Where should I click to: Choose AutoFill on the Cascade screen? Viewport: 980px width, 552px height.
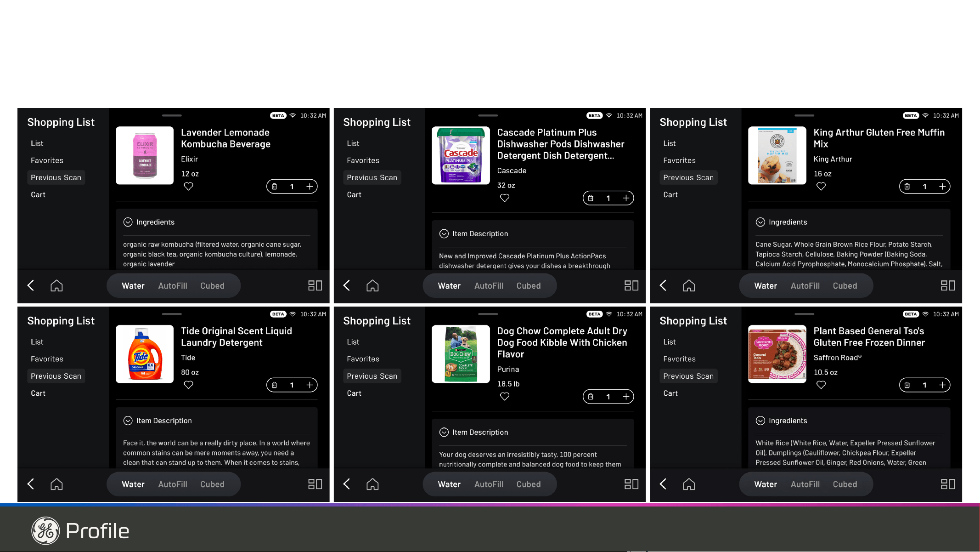pos(489,285)
